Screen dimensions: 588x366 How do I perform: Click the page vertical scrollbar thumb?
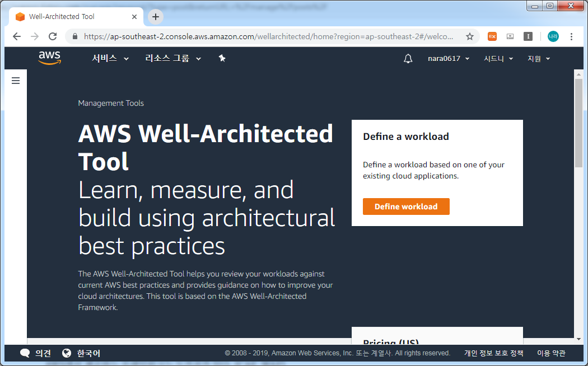(578, 123)
